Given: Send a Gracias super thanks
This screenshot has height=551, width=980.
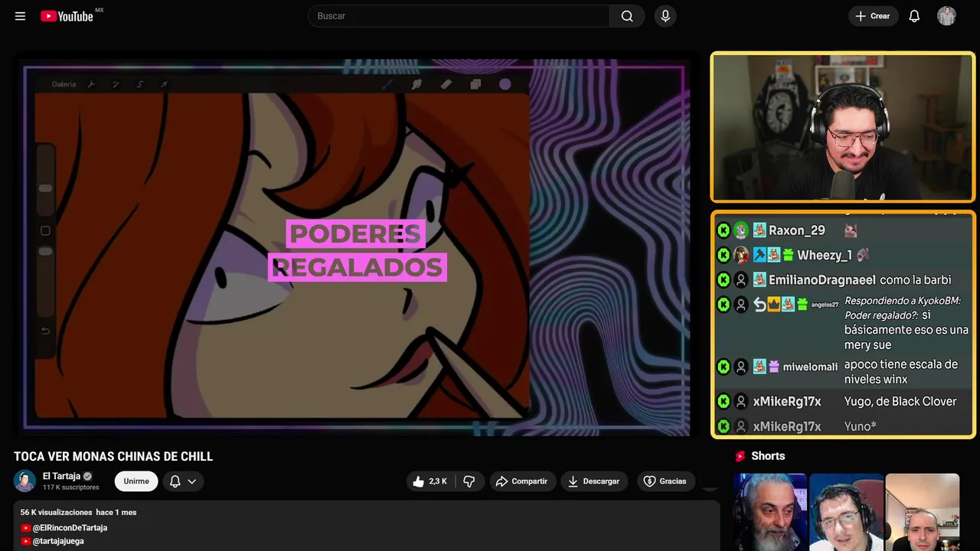Looking at the screenshot, I should pos(665,481).
